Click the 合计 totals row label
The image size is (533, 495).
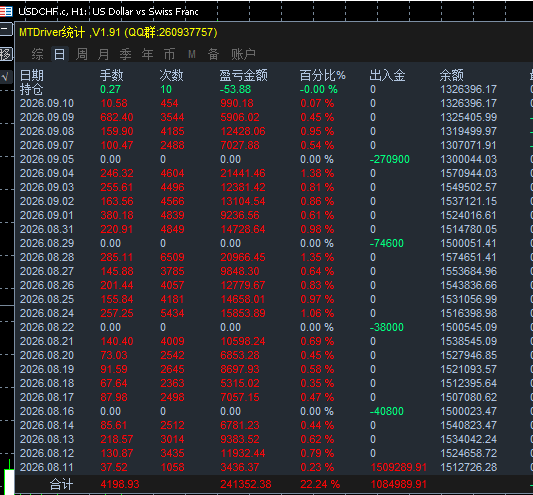61,484
